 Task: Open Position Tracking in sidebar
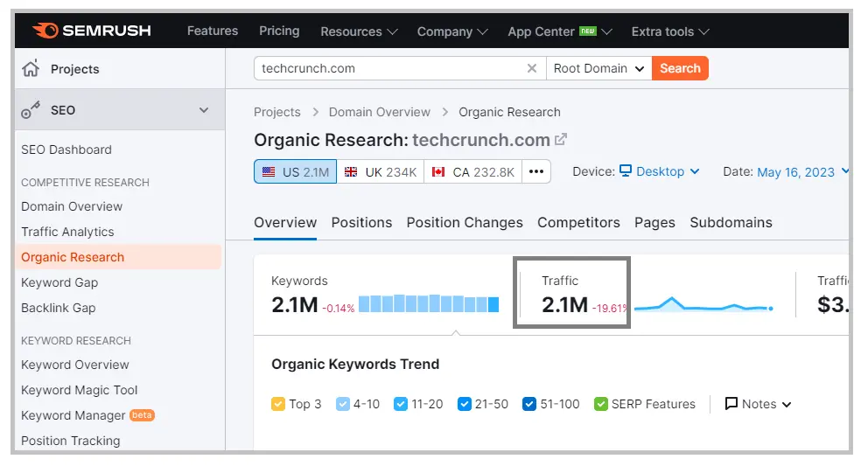pyautogui.click(x=70, y=441)
